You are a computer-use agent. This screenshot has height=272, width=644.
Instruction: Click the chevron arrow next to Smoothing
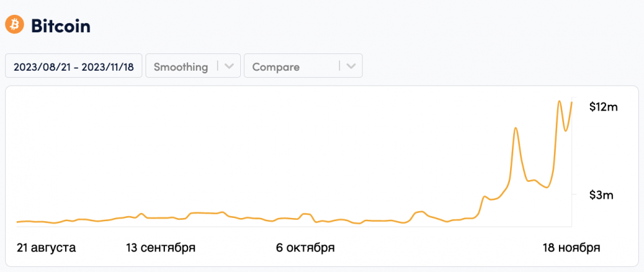click(x=229, y=66)
